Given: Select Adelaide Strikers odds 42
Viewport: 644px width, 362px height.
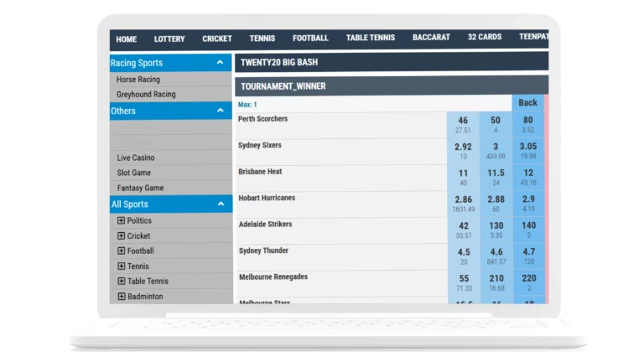Looking at the screenshot, I should (464, 230).
